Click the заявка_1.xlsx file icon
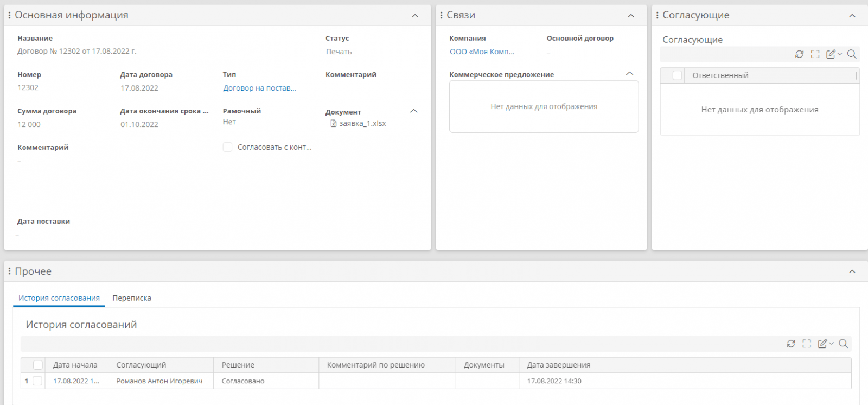Viewport: 868px width, 405px height. 334,124
